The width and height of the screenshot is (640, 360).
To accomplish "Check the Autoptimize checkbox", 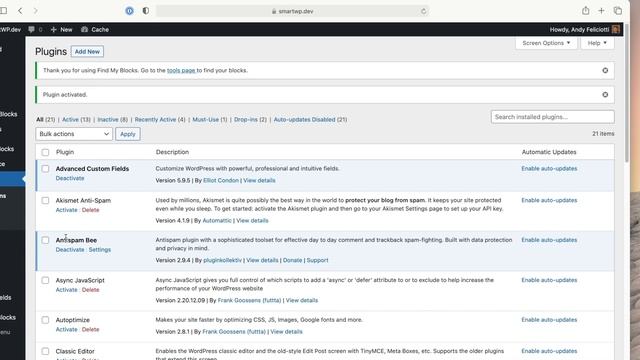I will pyautogui.click(x=45, y=320).
